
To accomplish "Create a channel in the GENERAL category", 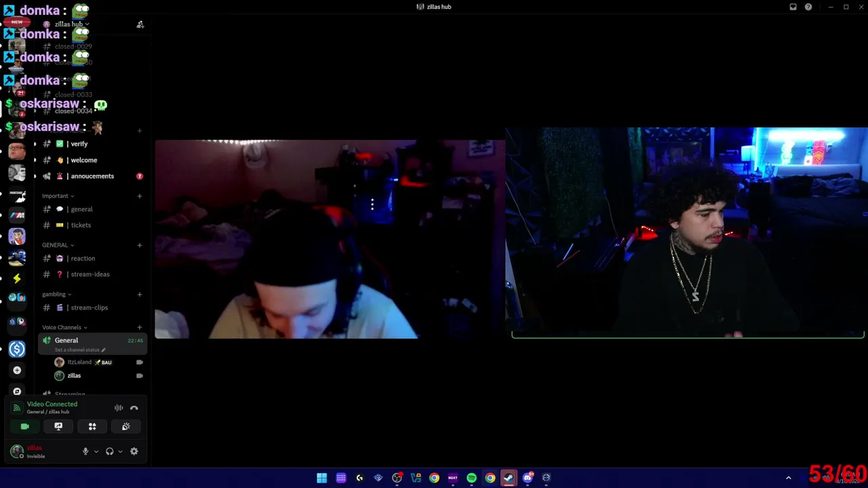I will click(x=140, y=245).
